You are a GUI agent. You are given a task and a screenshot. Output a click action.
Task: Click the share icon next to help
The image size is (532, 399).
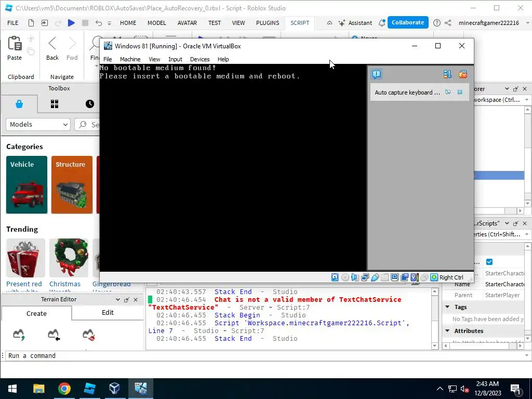click(x=448, y=23)
